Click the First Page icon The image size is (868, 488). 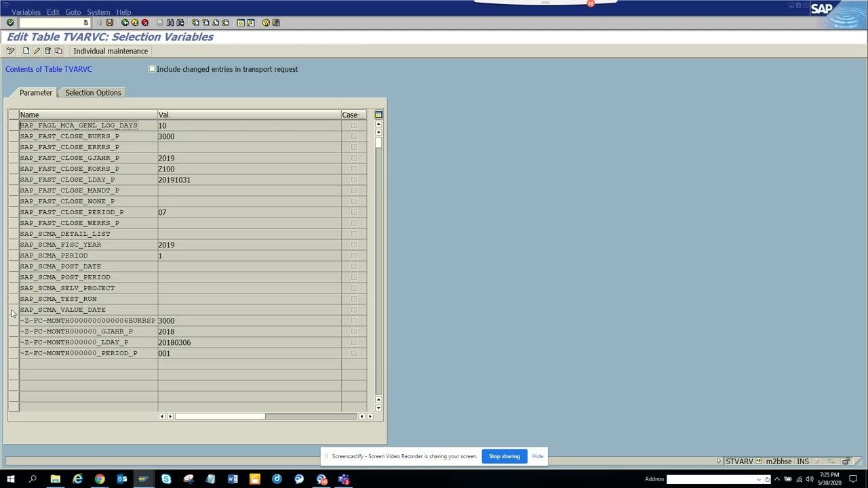195,22
